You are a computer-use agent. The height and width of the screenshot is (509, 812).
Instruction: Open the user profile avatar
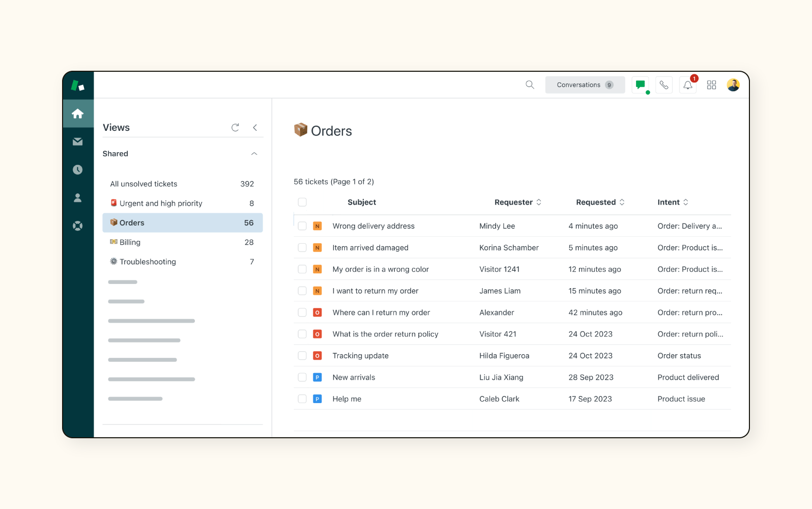click(x=733, y=85)
